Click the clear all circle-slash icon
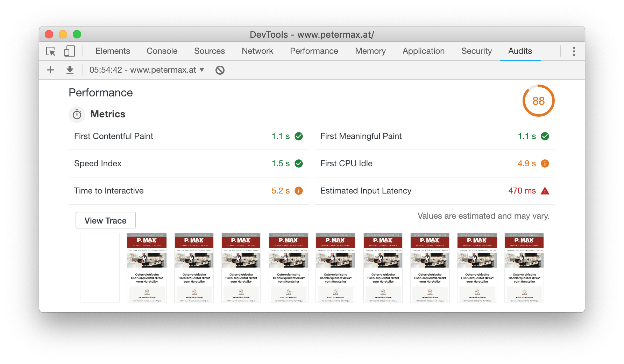The height and width of the screenshot is (364, 624). click(x=220, y=70)
